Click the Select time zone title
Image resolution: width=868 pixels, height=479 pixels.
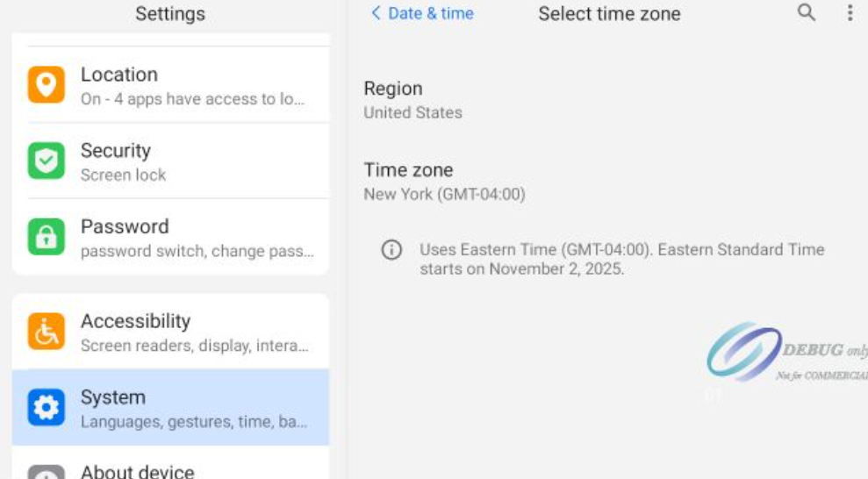[x=609, y=14]
